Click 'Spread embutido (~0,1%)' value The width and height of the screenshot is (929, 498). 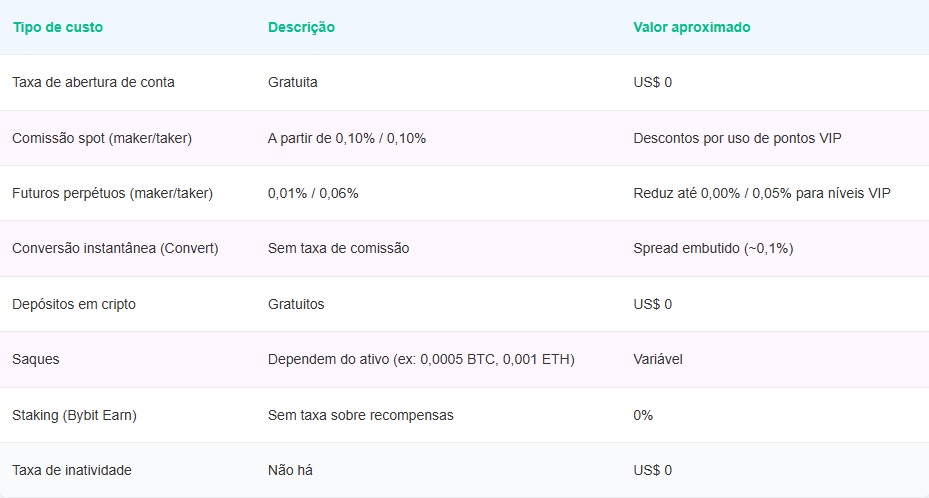click(715, 248)
